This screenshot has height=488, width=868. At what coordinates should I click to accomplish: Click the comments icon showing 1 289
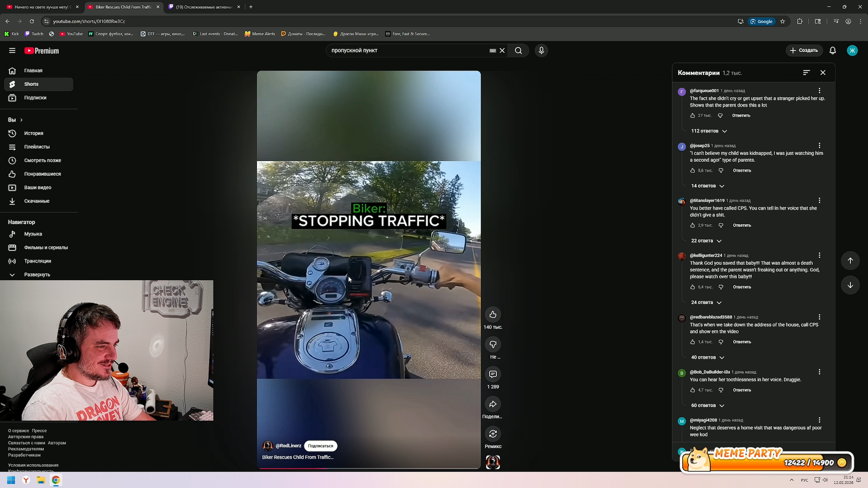(493, 374)
